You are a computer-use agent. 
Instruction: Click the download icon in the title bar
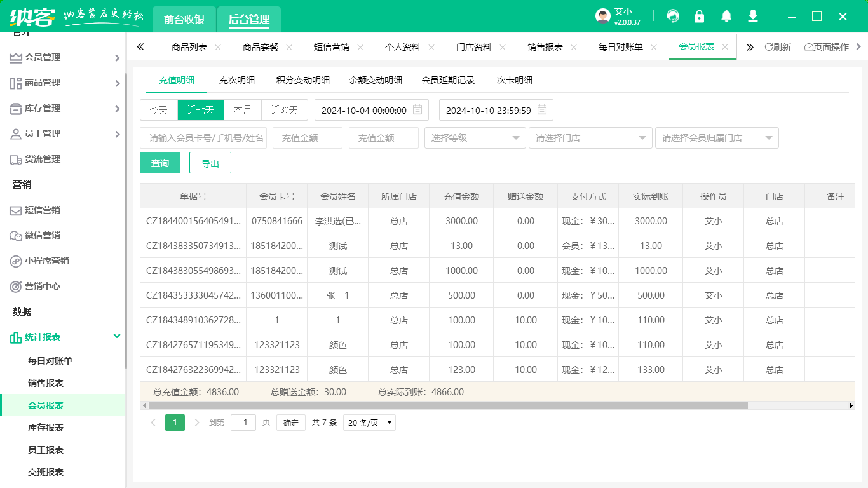[753, 17]
